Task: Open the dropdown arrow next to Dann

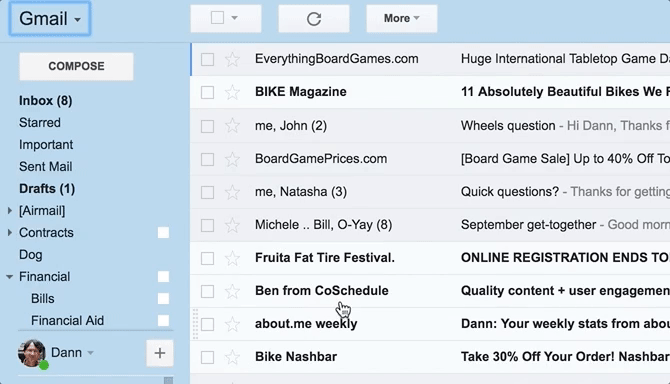Action: tap(91, 353)
